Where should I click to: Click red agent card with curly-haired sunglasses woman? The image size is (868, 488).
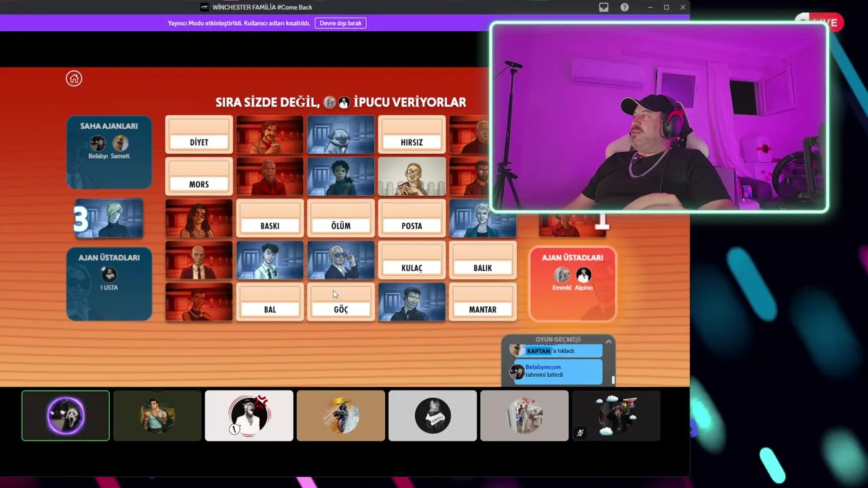199,218
